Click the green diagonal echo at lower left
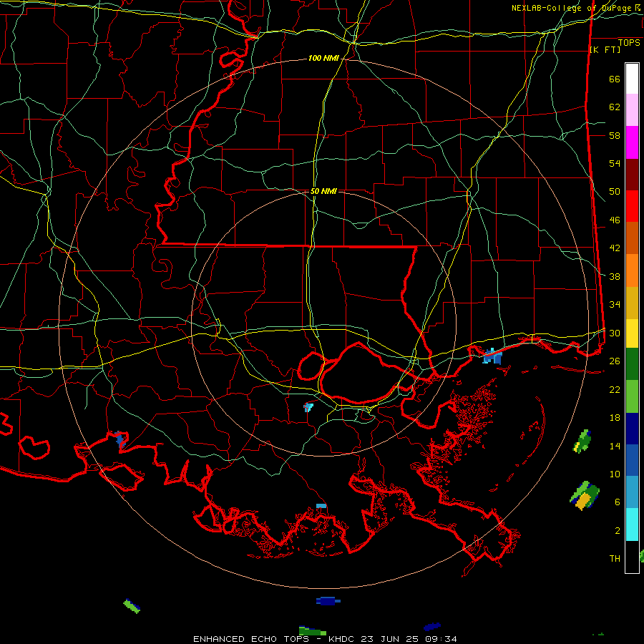 click(x=132, y=606)
